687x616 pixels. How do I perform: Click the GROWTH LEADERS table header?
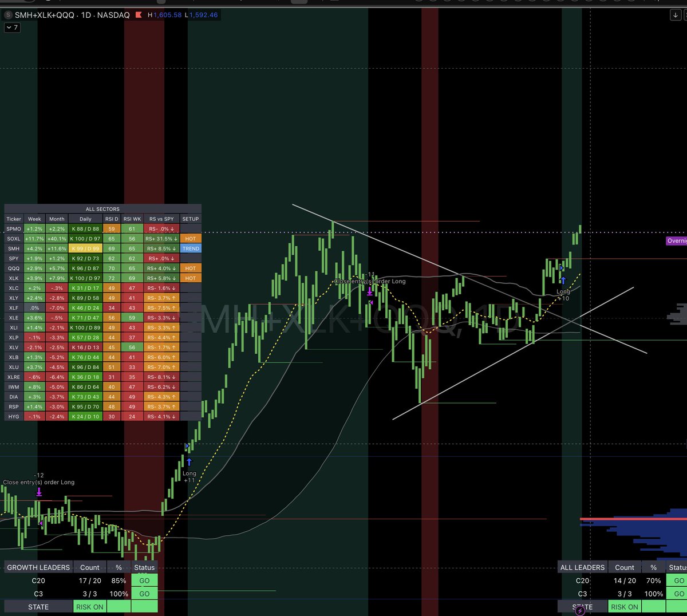(x=38, y=567)
